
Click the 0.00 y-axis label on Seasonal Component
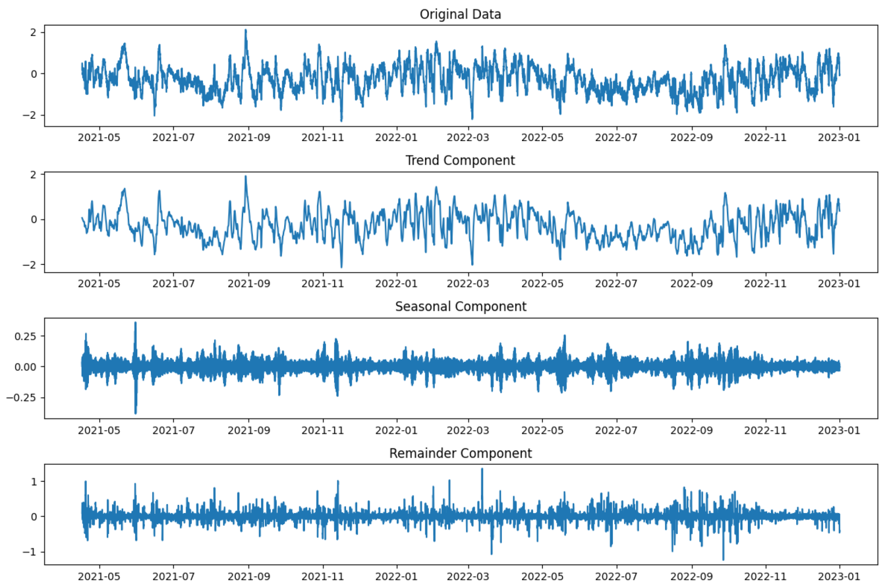pyautogui.click(x=26, y=367)
